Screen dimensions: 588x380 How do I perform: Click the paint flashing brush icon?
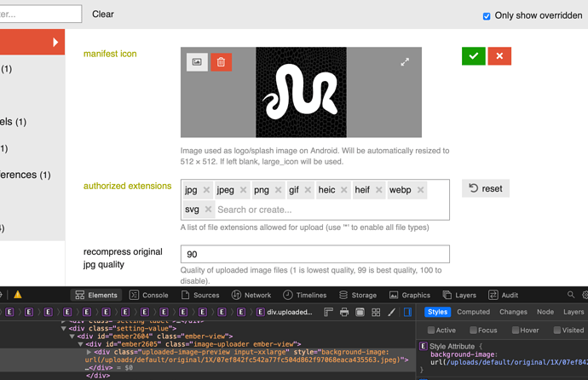[391, 312]
